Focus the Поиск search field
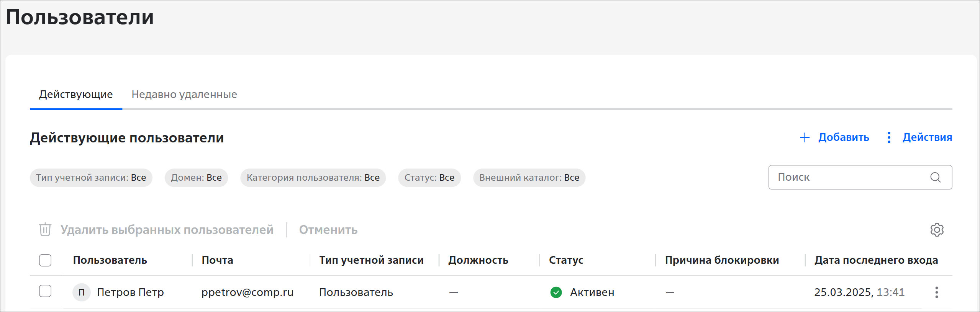The width and height of the screenshot is (980, 312). (847, 177)
